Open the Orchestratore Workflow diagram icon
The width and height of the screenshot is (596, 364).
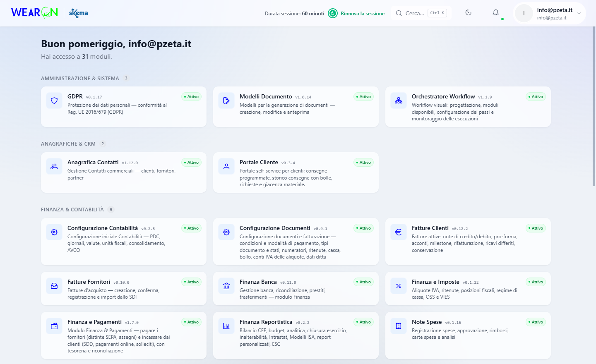click(399, 101)
